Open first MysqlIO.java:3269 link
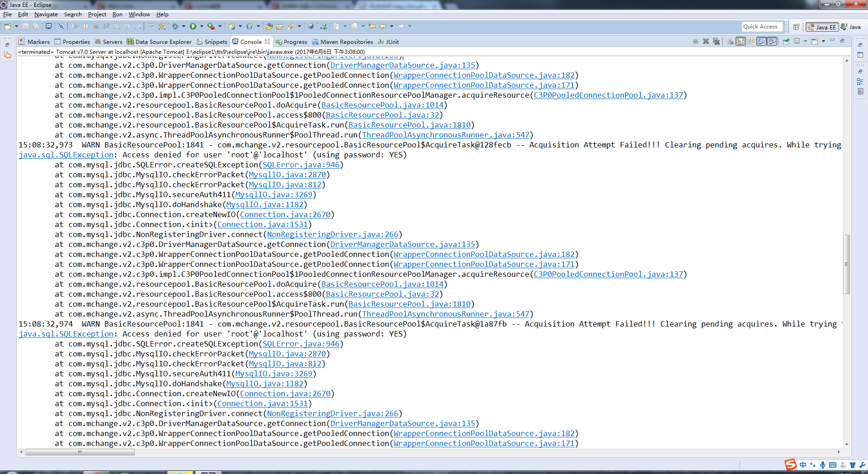This screenshot has width=868, height=474. [274, 194]
